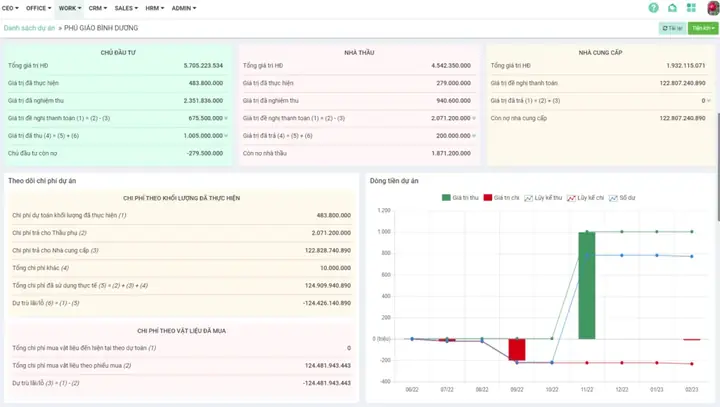The width and height of the screenshot is (720, 407).
Task: Click the 'Số dư' line chart legend icon
Action: pyautogui.click(x=613, y=198)
